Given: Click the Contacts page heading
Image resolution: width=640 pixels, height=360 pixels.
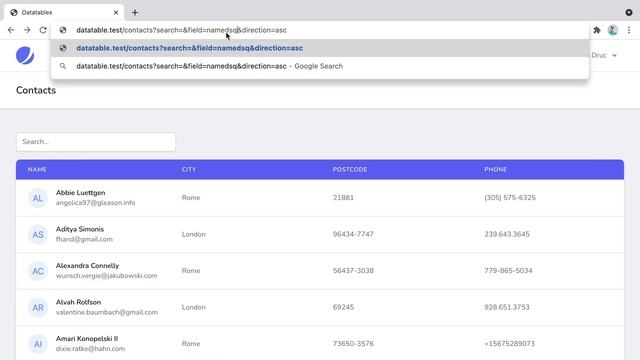Looking at the screenshot, I should (x=36, y=90).
